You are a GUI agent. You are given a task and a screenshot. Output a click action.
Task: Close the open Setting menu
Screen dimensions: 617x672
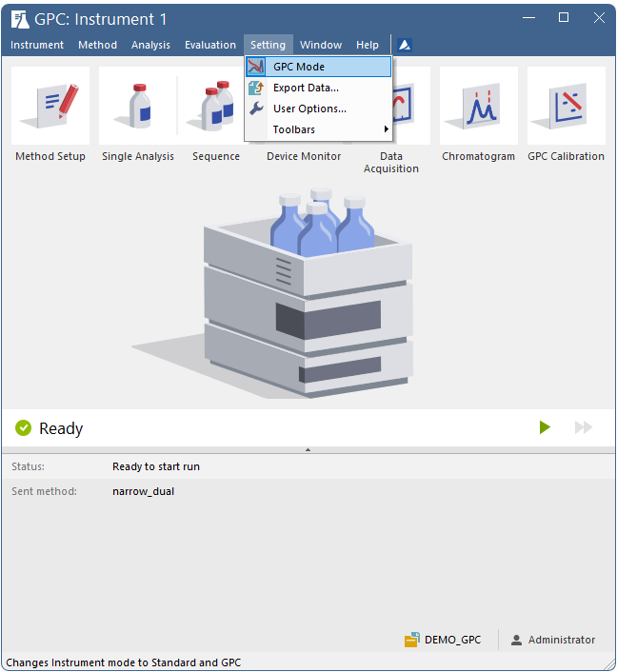click(268, 45)
